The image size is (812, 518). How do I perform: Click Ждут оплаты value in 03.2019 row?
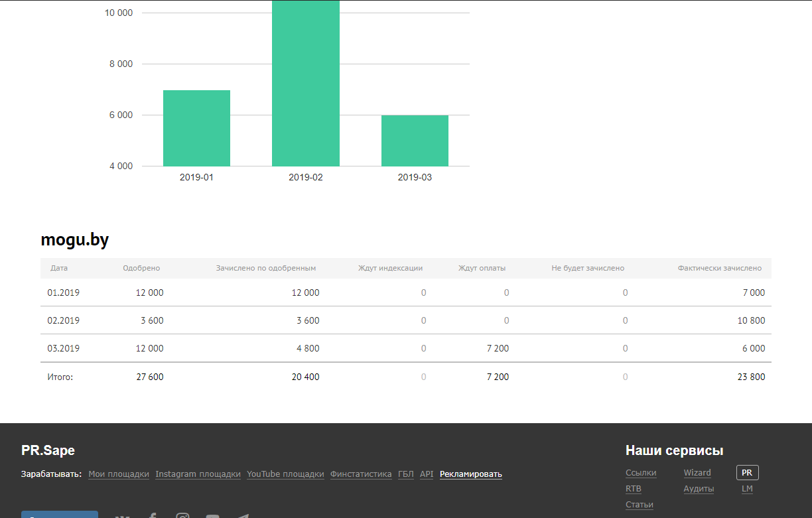coord(498,348)
